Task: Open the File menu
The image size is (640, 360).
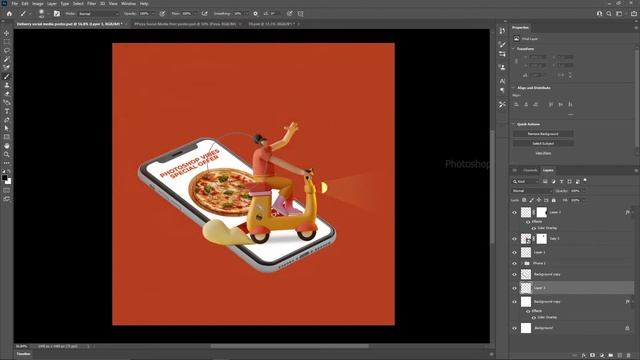Action: (15, 4)
